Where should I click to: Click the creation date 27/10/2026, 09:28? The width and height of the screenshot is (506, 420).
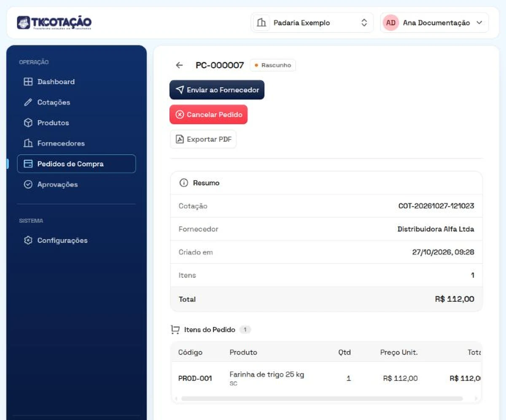[443, 252]
